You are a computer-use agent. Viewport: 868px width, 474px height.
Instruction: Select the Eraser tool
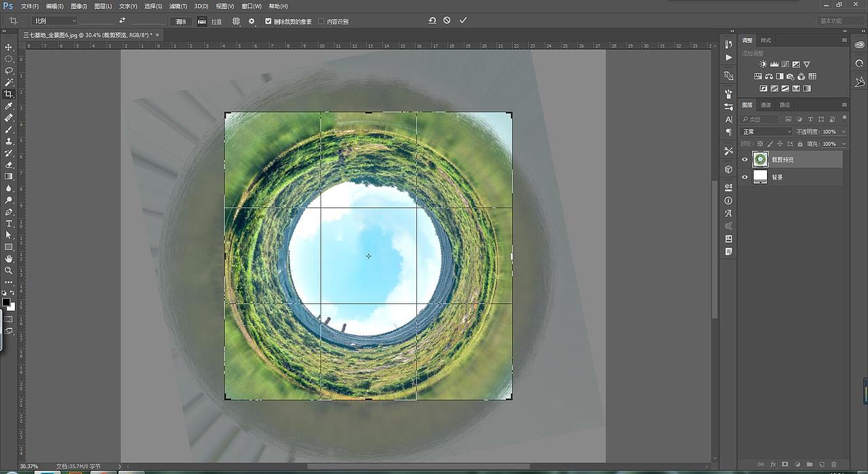click(9, 164)
